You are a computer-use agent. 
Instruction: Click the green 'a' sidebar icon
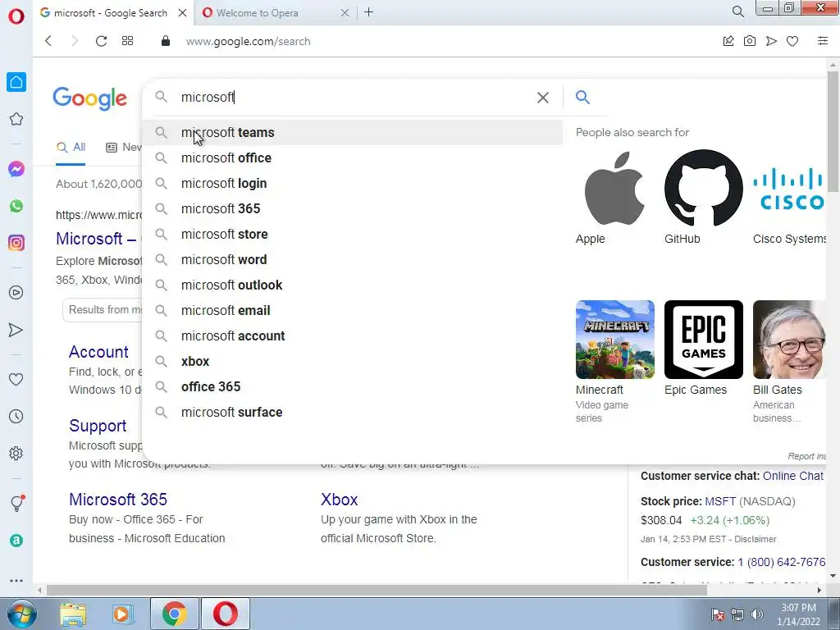point(16,541)
